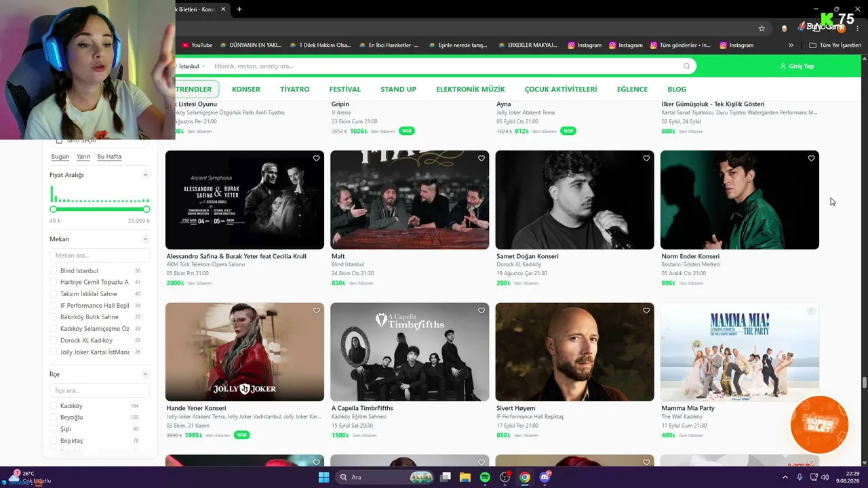868x488 pixels.
Task: Switch to the Tiyatro category
Action: pyautogui.click(x=295, y=89)
